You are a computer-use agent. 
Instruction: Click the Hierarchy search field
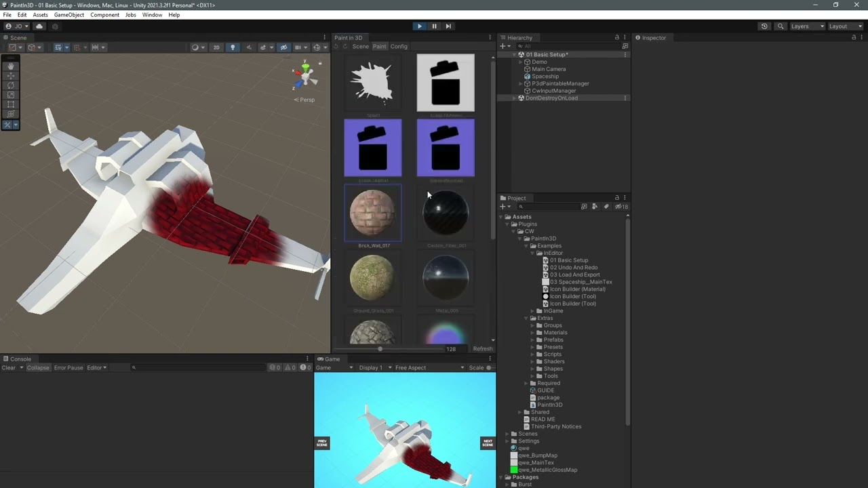click(567, 46)
